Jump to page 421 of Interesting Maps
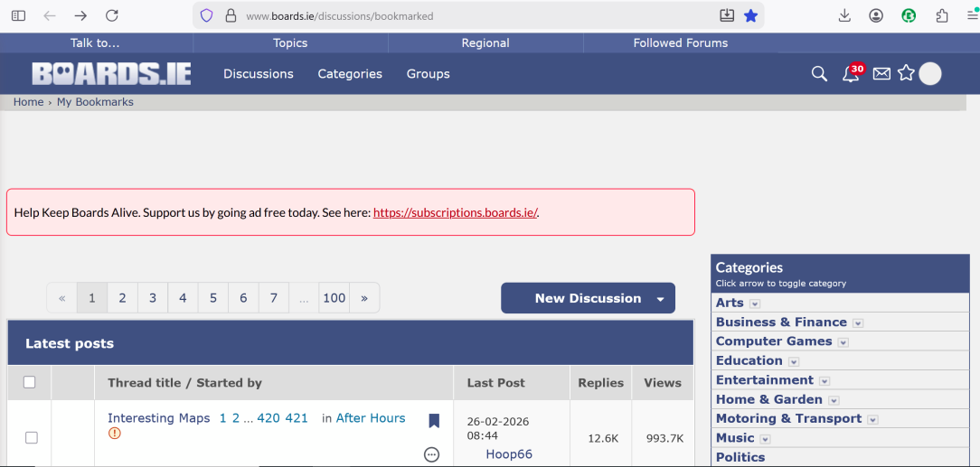The height and width of the screenshot is (467, 980). coord(297,418)
